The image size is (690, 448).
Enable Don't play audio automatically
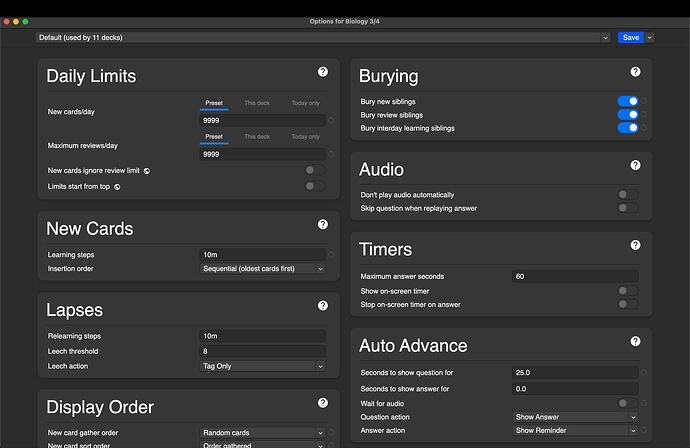(627, 195)
